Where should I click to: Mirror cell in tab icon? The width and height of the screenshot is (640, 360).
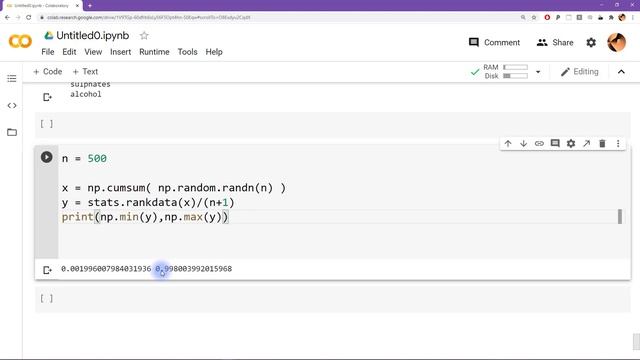point(587,143)
